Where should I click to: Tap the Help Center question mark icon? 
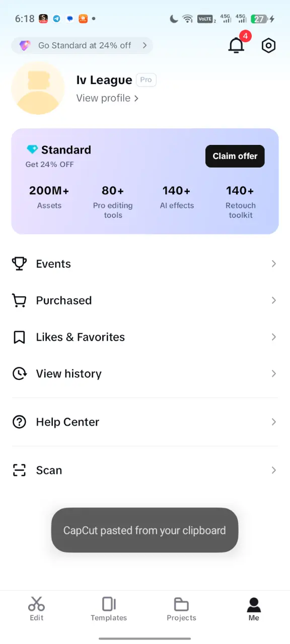pyautogui.click(x=19, y=422)
